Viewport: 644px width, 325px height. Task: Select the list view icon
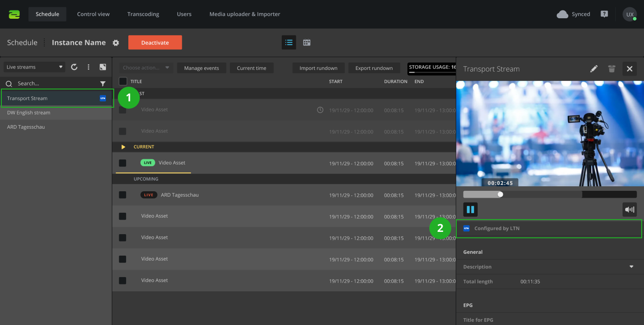pos(289,42)
